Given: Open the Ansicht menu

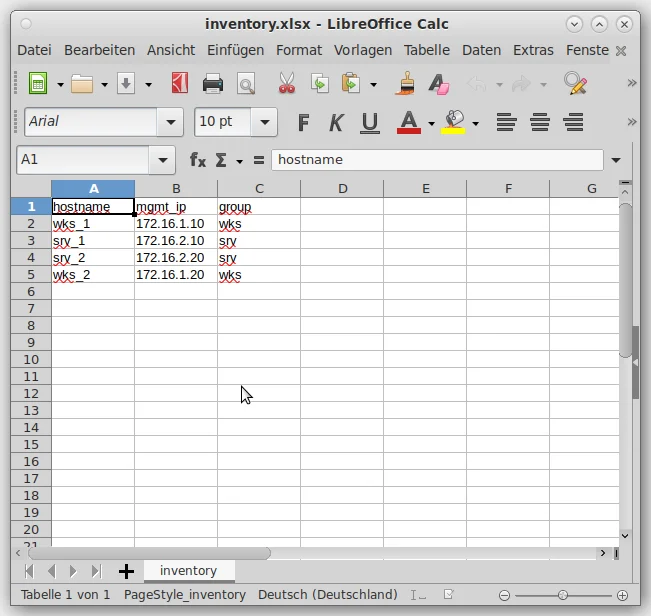Looking at the screenshot, I should pos(171,50).
